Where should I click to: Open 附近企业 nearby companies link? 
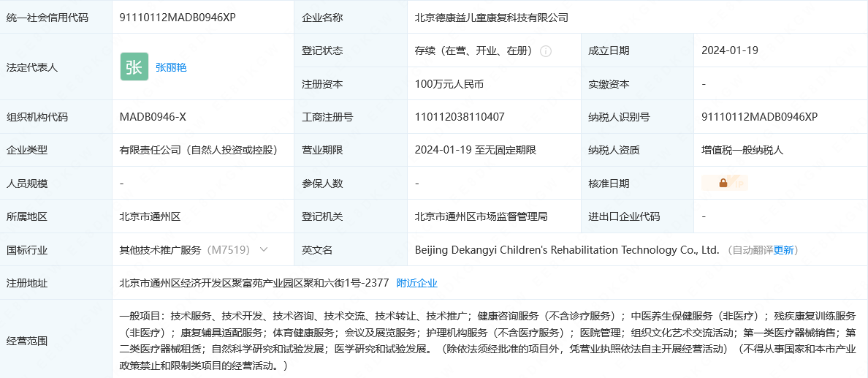click(x=417, y=283)
